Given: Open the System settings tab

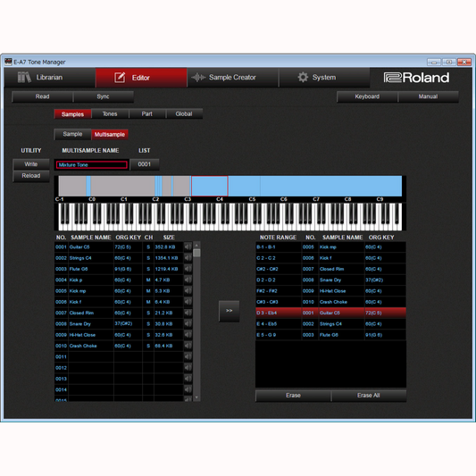Looking at the screenshot, I should (324, 78).
